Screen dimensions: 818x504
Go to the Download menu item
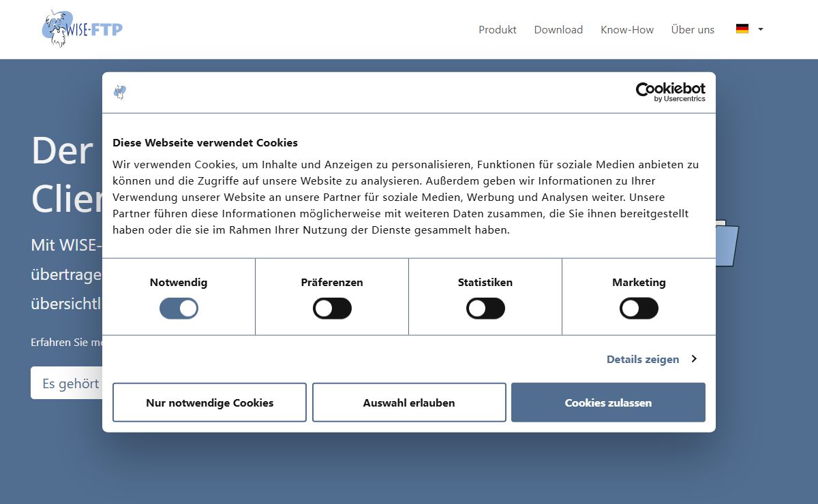(x=558, y=30)
